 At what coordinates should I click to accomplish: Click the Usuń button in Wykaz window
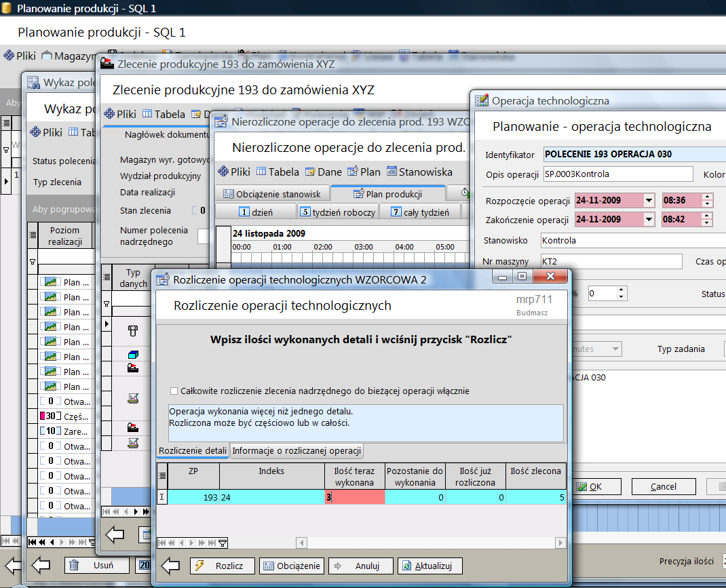pos(97,565)
